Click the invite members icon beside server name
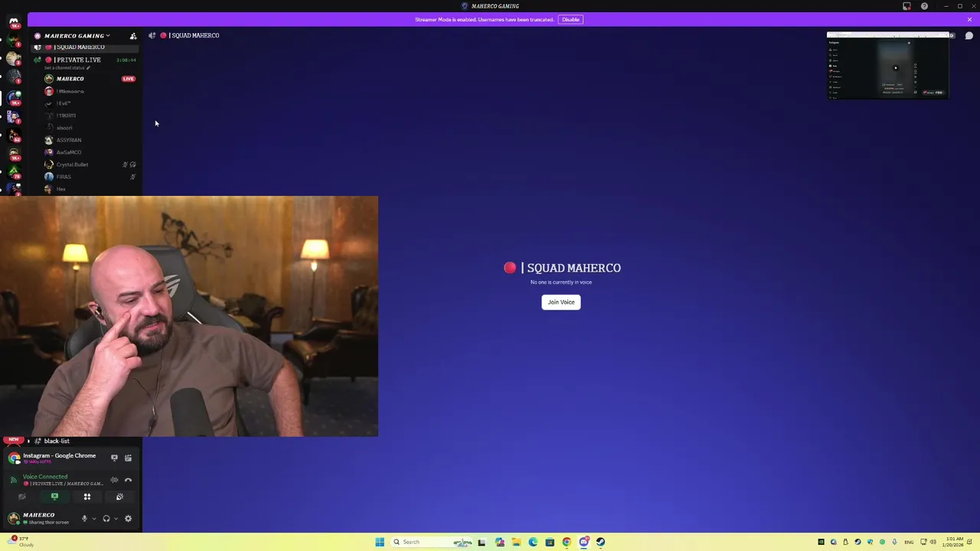Viewport: 980px width, 551px height. click(133, 36)
